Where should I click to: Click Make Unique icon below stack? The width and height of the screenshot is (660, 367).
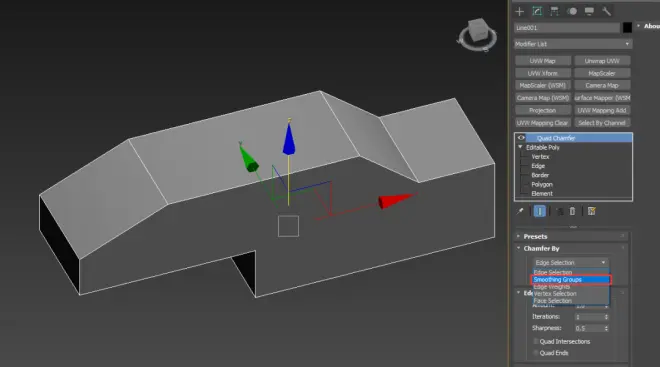click(x=559, y=211)
